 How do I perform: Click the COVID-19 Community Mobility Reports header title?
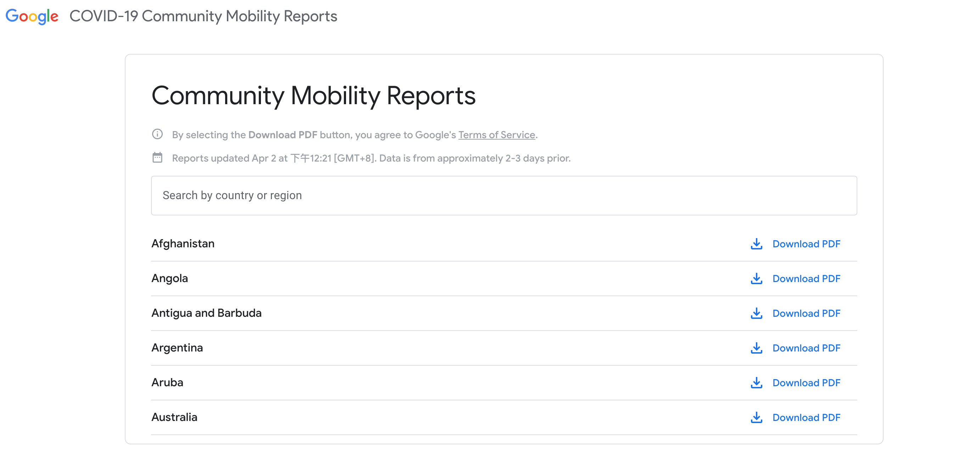pos(203,16)
